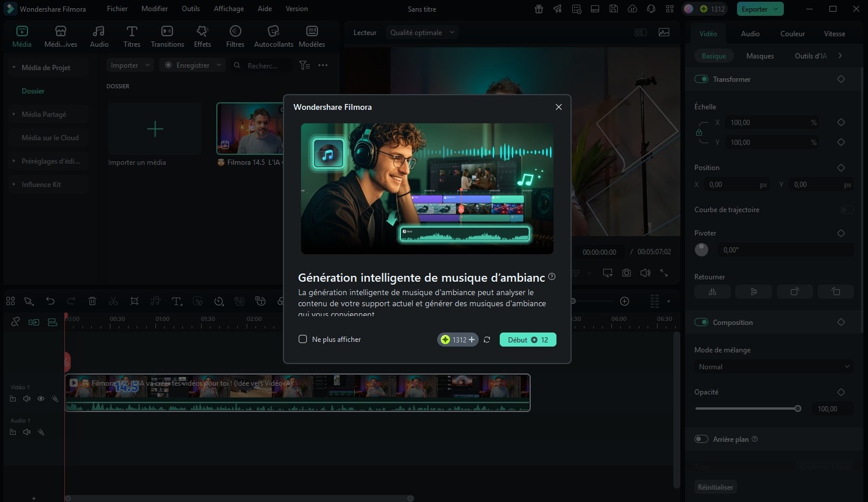Click the undo arrow in timeline toolbar
This screenshot has height=502, width=868.
50,301
